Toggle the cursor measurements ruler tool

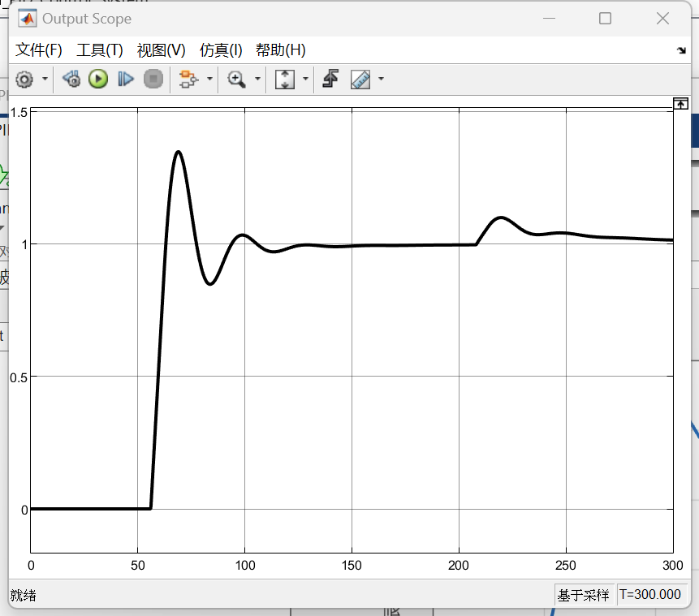tap(360, 79)
